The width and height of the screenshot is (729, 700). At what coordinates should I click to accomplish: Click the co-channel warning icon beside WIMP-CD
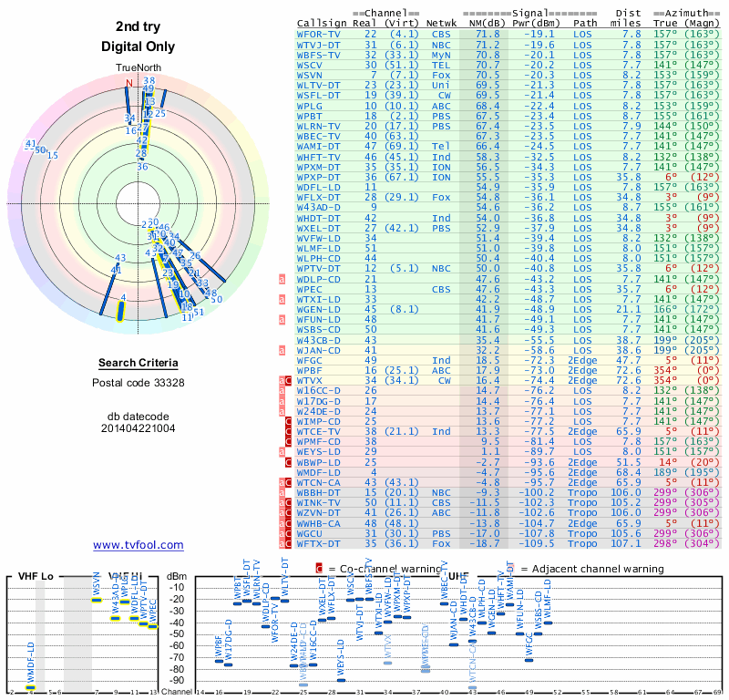click(290, 421)
